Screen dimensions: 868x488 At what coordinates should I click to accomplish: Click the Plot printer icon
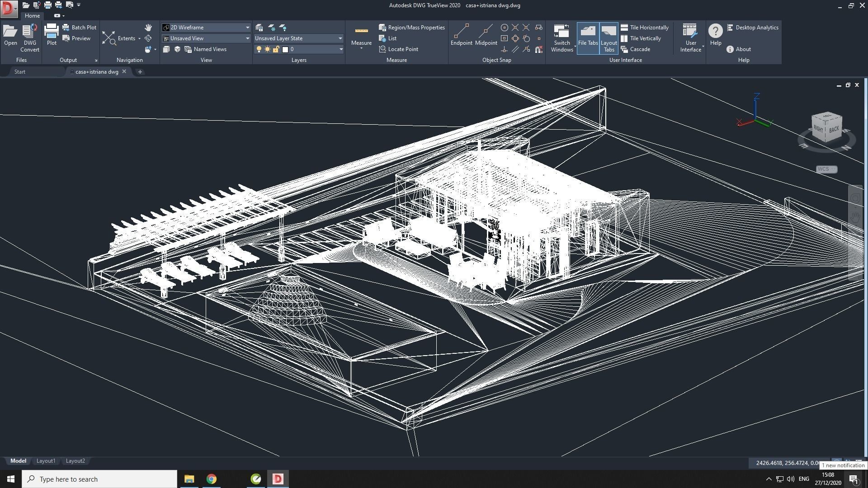(x=52, y=32)
